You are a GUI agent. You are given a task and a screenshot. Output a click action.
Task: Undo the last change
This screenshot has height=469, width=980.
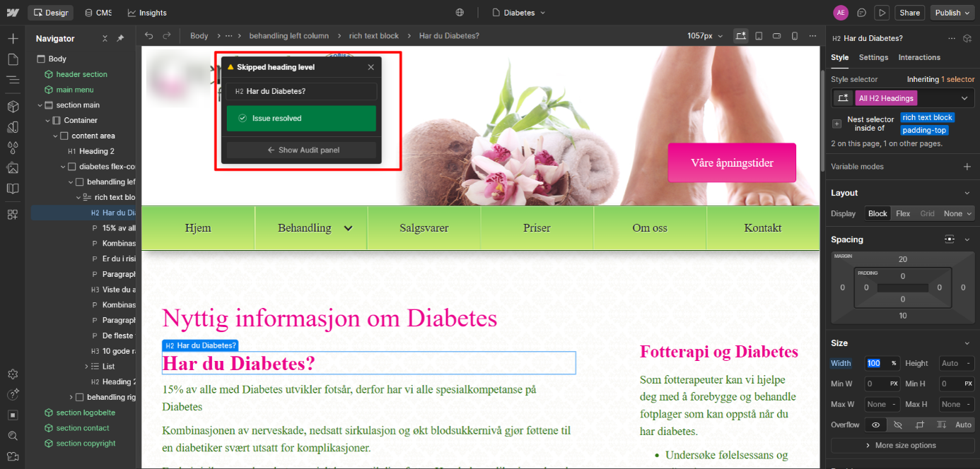pyautogui.click(x=148, y=35)
